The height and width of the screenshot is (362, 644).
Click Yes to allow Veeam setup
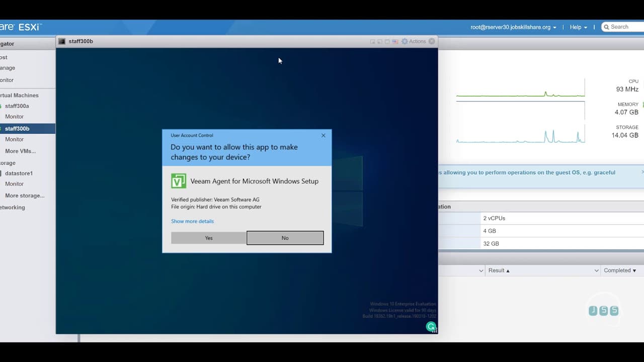click(x=209, y=238)
